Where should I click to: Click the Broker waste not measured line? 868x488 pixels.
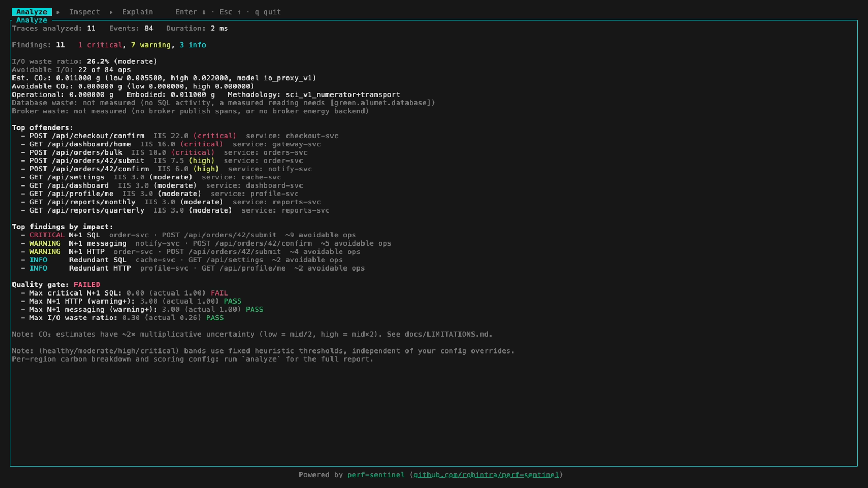(190, 111)
